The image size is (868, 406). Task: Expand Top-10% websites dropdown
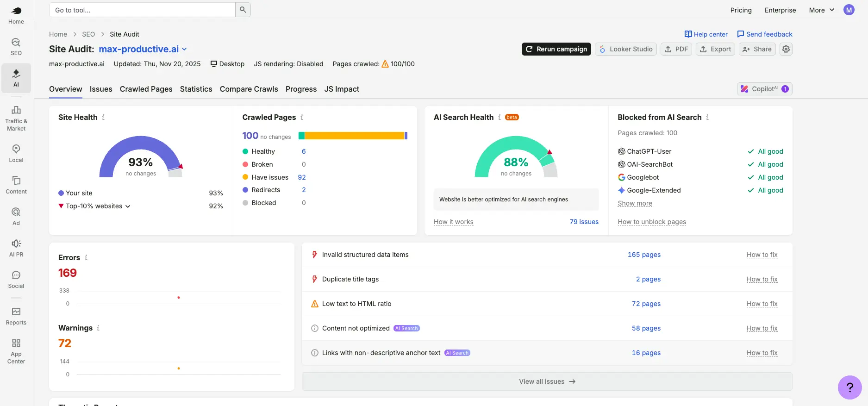coord(98,206)
